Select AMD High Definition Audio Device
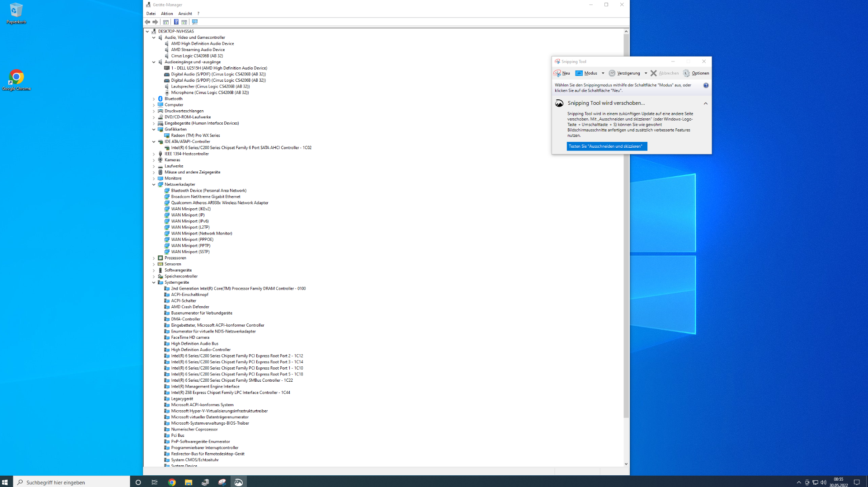 [x=203, y=44]
